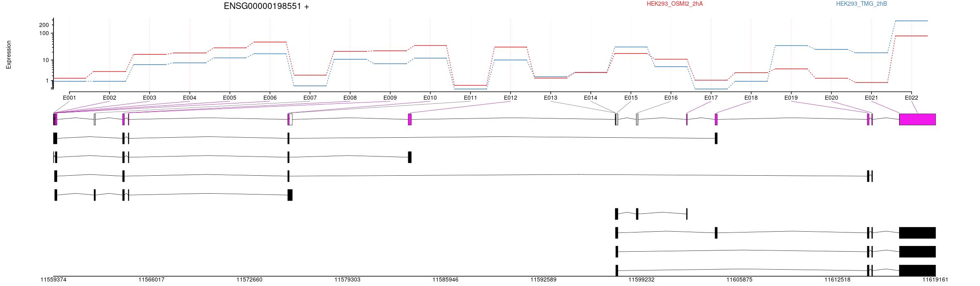This screenshot has width=980, height=286.
Task: Click the E001 exon bin label
Action: [x=69, y=98]
